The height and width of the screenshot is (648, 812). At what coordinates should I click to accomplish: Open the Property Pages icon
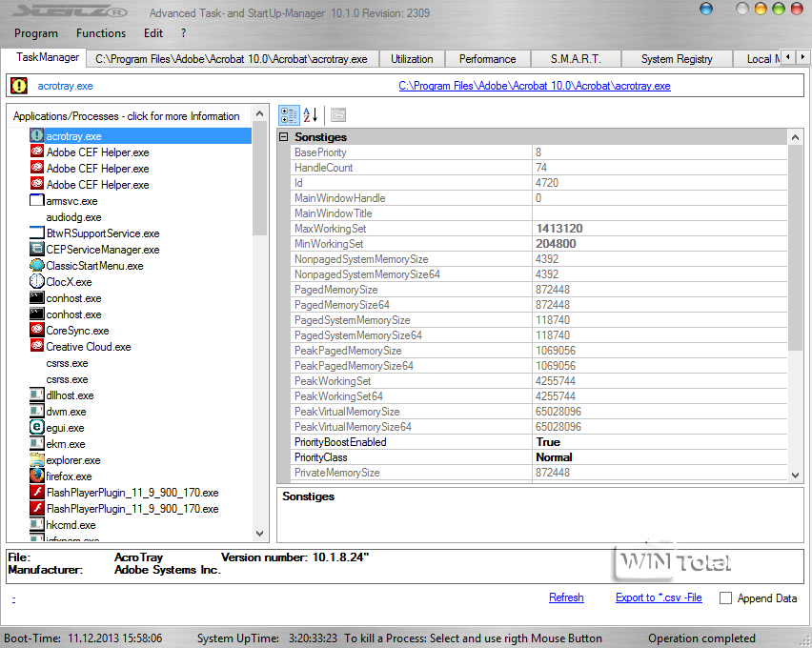click(x=338, y=115)
